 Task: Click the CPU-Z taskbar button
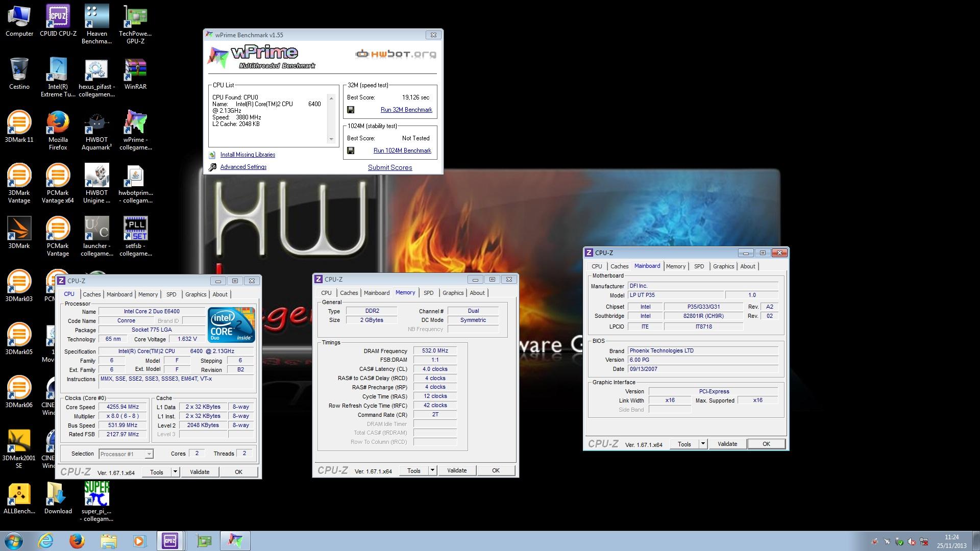click(x=170, y=541)
